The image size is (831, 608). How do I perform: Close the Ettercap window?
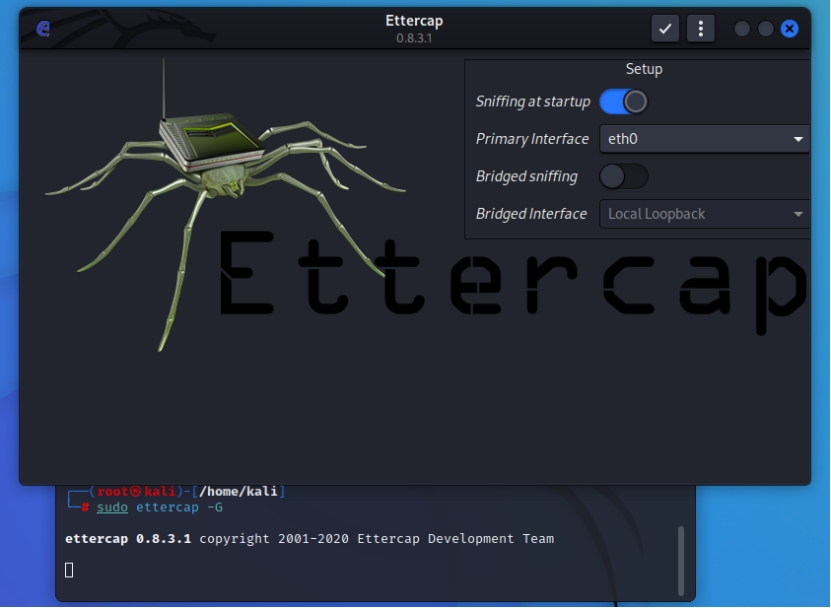(790, 28)
